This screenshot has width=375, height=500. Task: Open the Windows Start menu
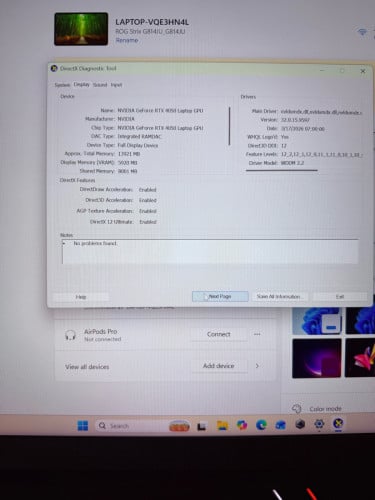point(83,426)
